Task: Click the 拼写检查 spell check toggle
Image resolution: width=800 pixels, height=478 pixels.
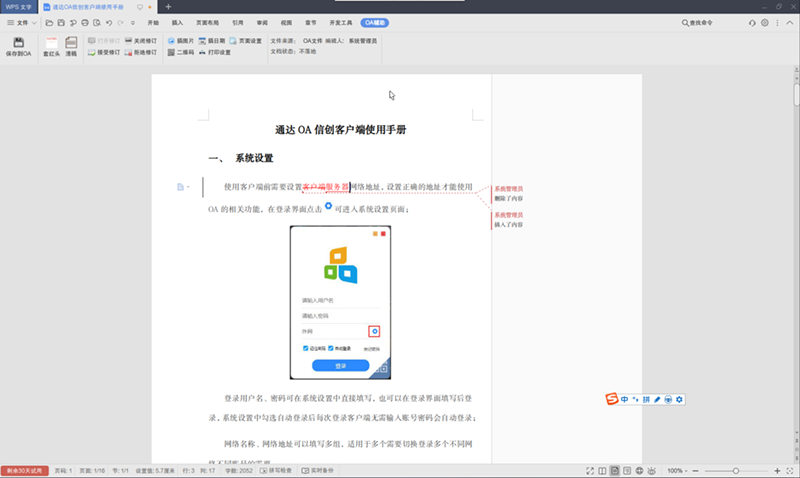Action: click(276, 471)
